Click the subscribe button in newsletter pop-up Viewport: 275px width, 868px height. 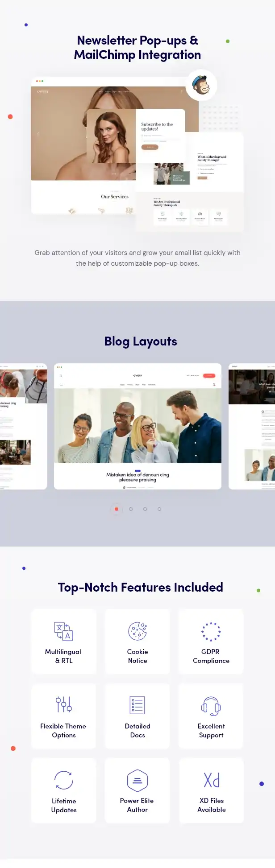click(x=150, y=147)
